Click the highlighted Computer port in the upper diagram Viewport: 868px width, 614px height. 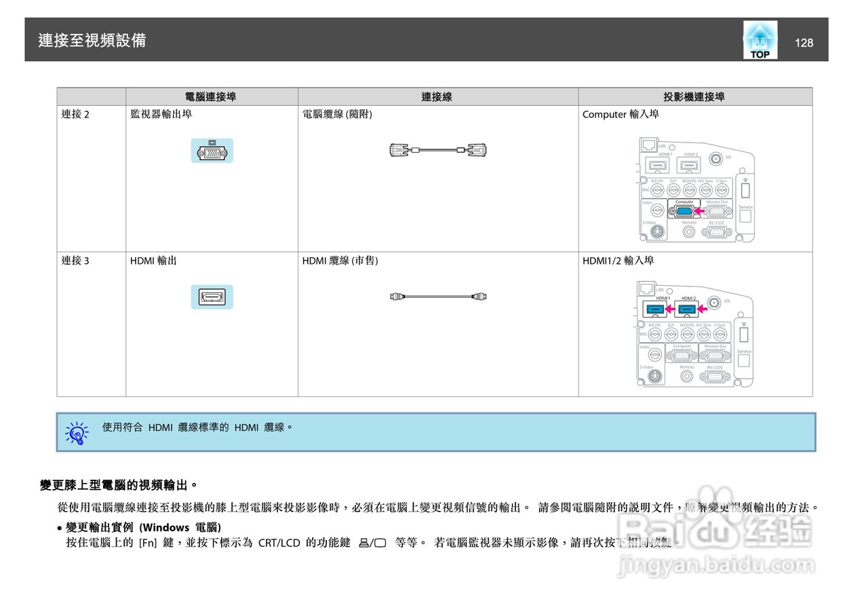pos(684,211)
